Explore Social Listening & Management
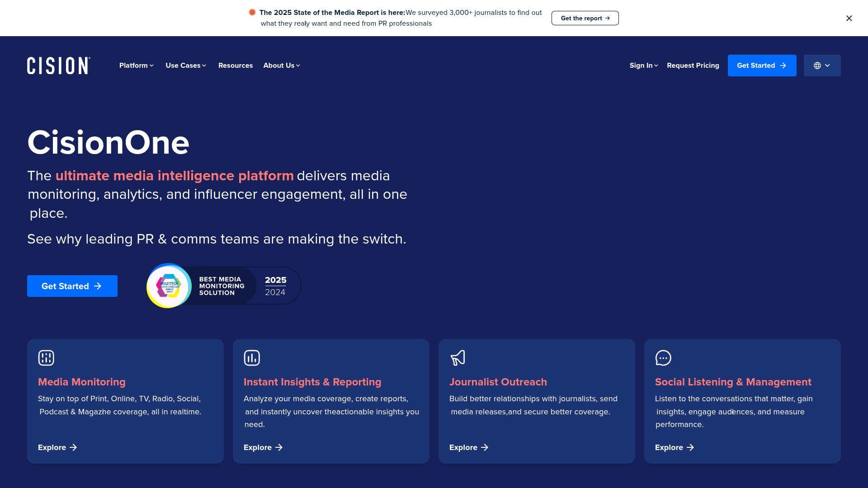 [x=675, y=447]
